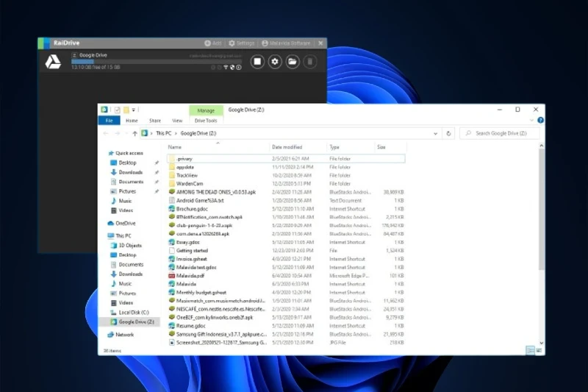
Task: Click Add in the RaiDrive header
Action: pos(213,43)
